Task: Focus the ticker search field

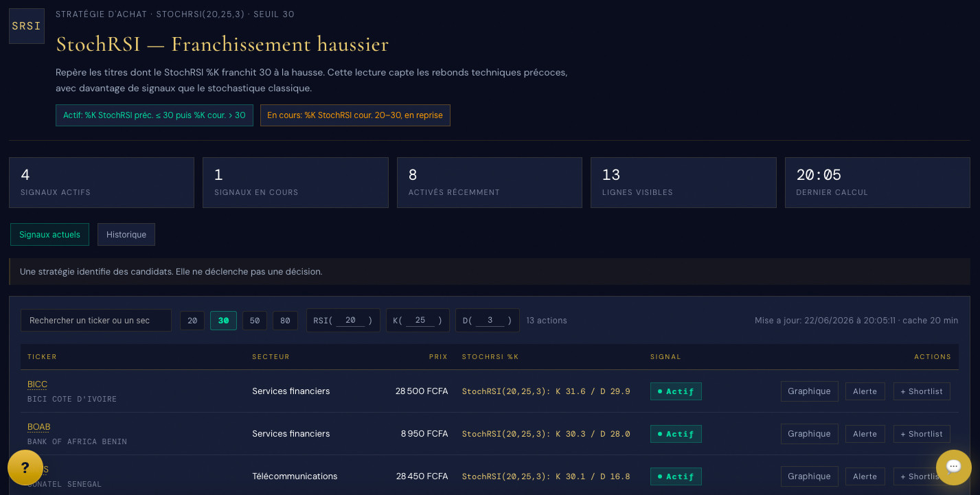Action: [96, 321]
